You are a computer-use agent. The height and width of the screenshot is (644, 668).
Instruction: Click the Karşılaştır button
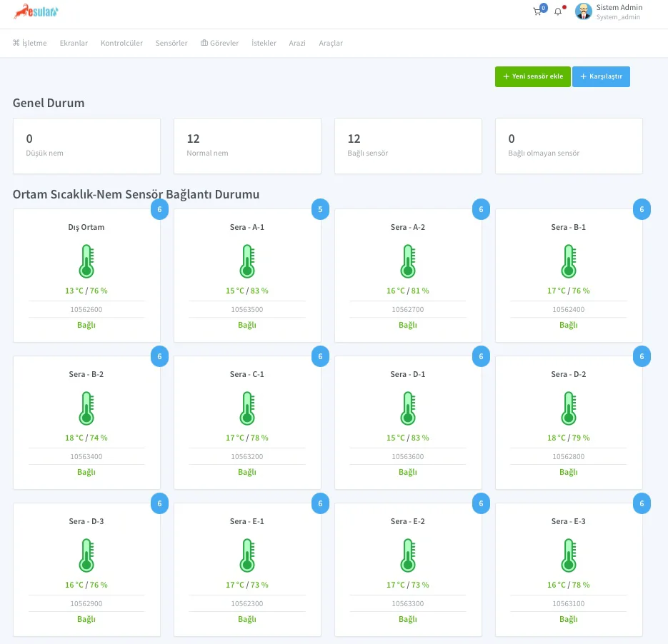tap(601, 77)
